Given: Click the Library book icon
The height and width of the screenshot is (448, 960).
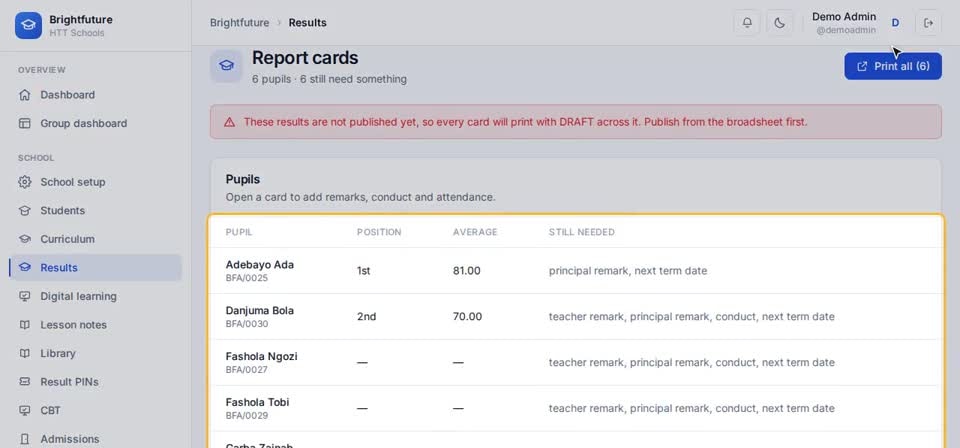Looking at the screenshot, I should [x=24, y=353].
